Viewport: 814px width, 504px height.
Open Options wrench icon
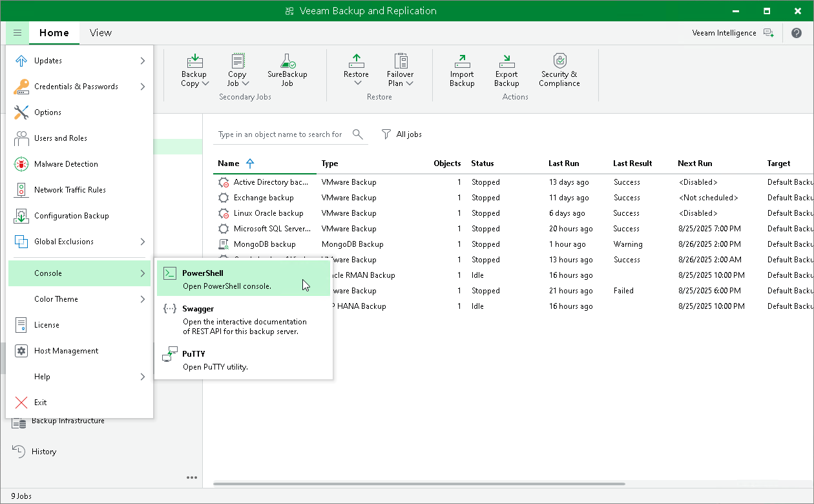21,112
